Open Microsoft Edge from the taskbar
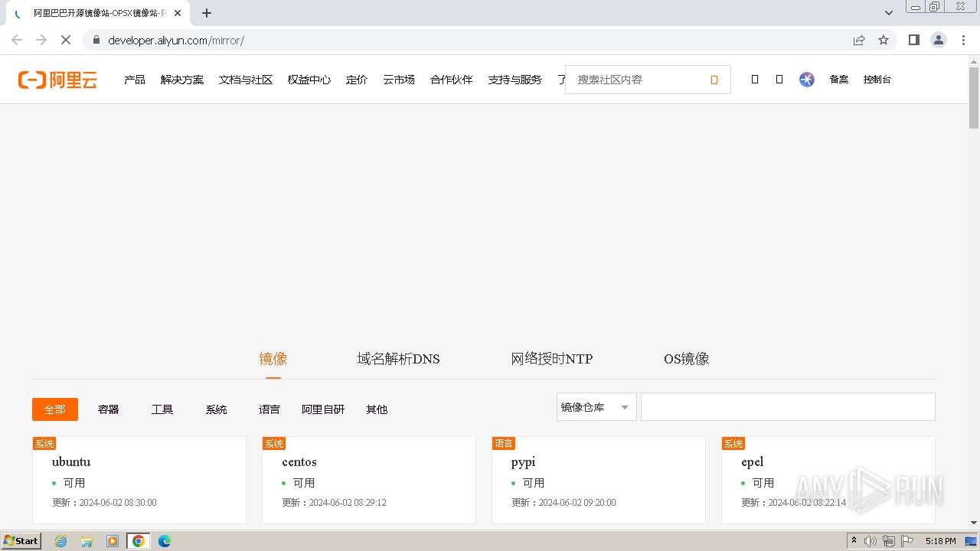This screenshot has width=980, height=551. coord(165,541)
